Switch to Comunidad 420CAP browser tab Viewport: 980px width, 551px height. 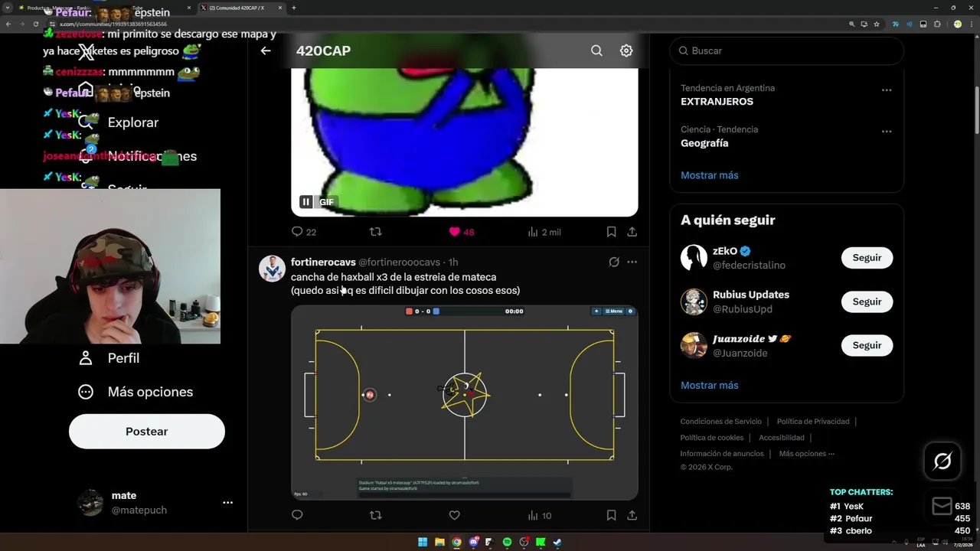coord(242,8)
